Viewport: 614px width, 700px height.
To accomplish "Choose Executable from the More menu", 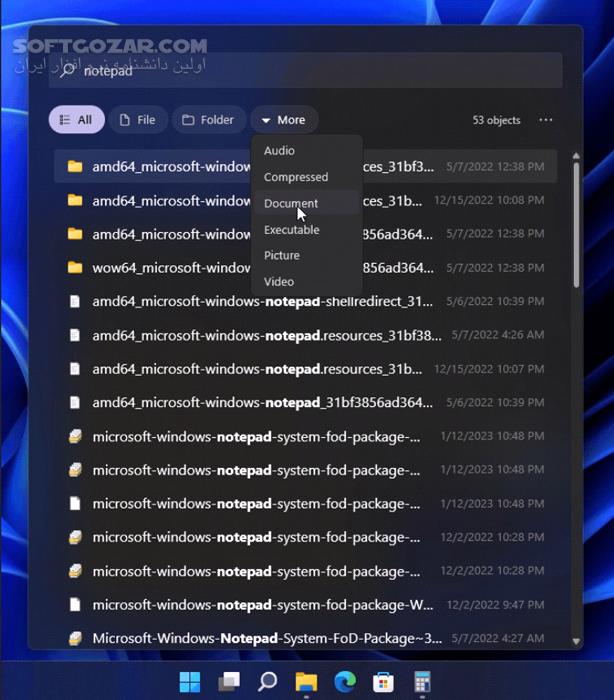I will click(x=307, y=230).
